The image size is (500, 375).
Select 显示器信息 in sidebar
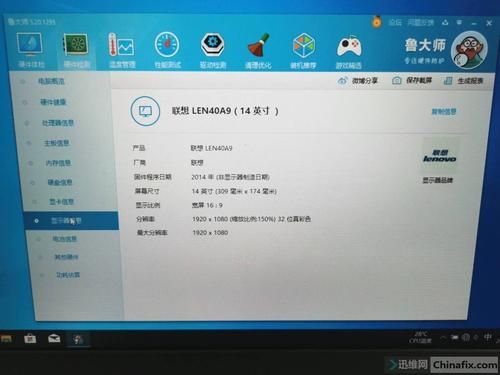pyautogui.click(x=71, y=221)
